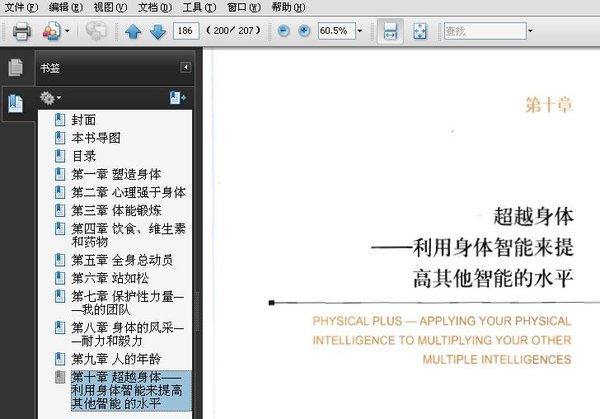The height and width of the screenshot is (419, 600).
Task: Click the collaborate/share people icon
Action: coord(52,31)
